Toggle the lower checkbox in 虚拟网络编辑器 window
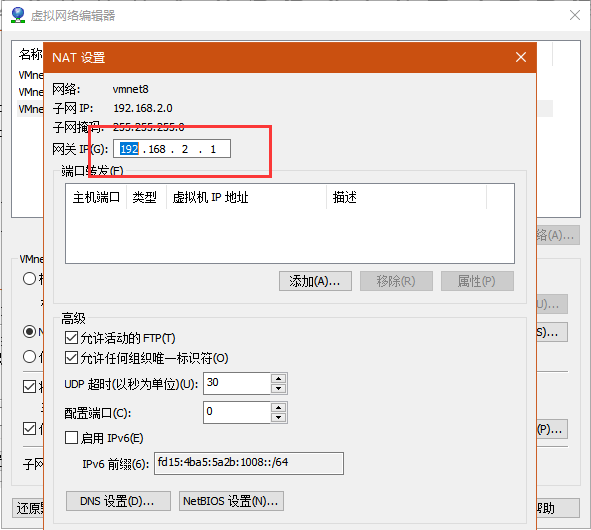The width and height of the screenshot is (591, 530). (x=29, y=429)
